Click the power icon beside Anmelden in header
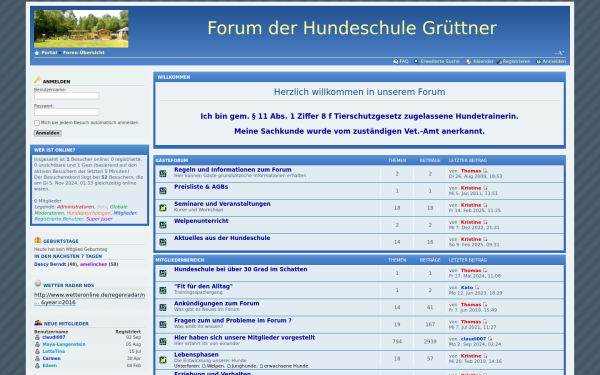 pyautogui.click(x=538, y=61)
